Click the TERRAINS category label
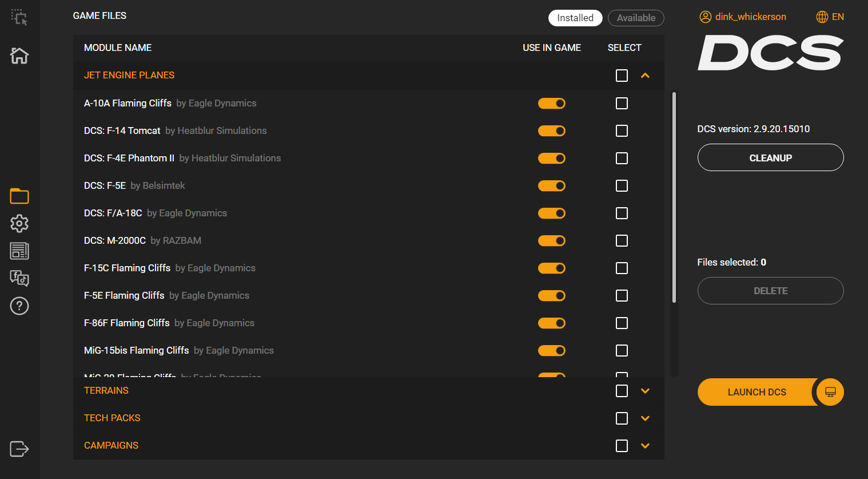The width and height of the screenshot is (868, 479). click(106, 390)
